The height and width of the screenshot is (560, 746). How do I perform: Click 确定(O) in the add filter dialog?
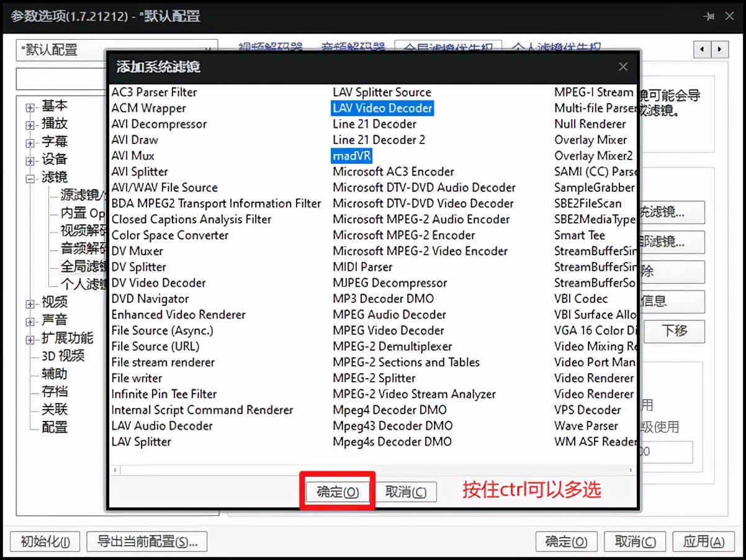338,492
